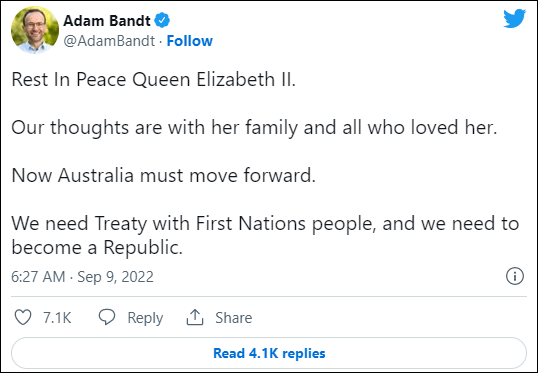
Task: Open the tweet info circle icon
Action: [515, 276]
